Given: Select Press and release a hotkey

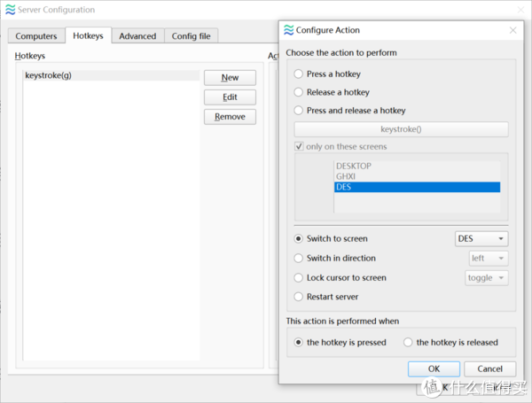Looking at the screenshot, I should pos(298,111).
